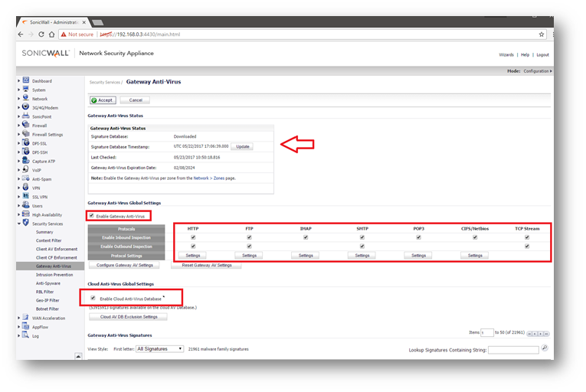Click the DPI-SSL icon

(26, 142)
